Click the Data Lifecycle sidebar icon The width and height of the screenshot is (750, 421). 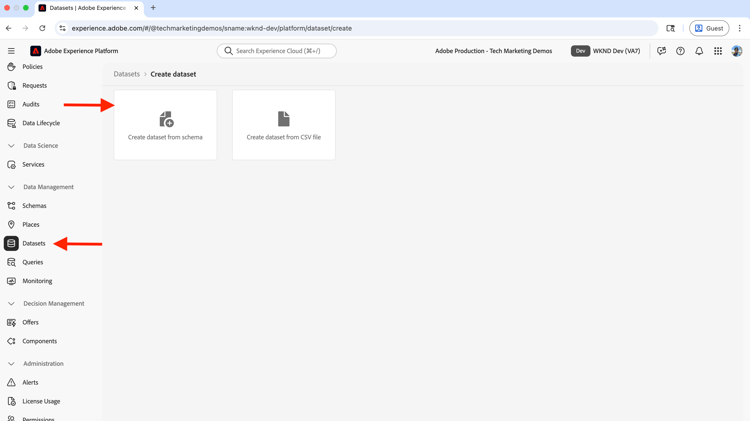pos(11,123)
